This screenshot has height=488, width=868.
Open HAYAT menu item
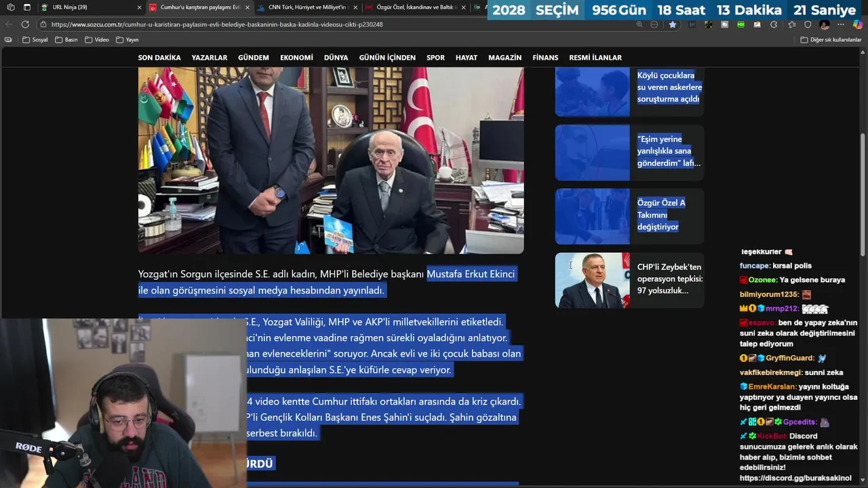(x=467, y=58)
